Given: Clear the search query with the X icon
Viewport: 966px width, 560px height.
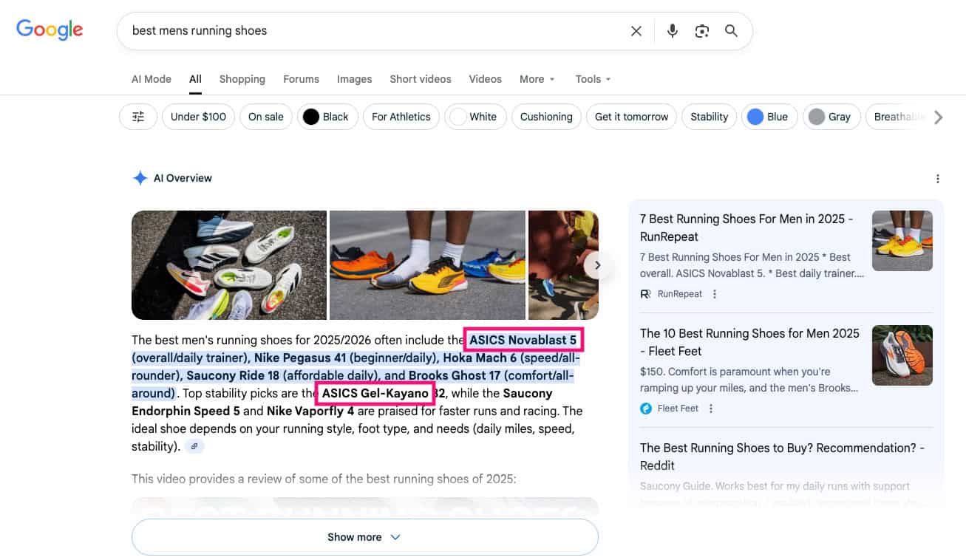Looking at the screenshot, I should [636, 31].
